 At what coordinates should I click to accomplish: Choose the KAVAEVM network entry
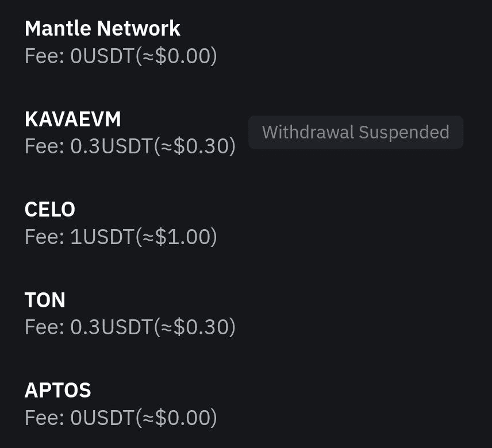pyautogui.click(x=246, y=132)
